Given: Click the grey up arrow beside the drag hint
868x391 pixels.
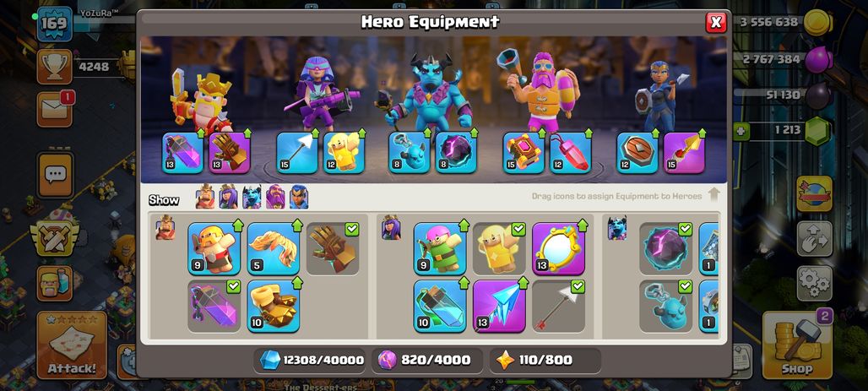Looking at the screenshot, I should coord(713,194).
